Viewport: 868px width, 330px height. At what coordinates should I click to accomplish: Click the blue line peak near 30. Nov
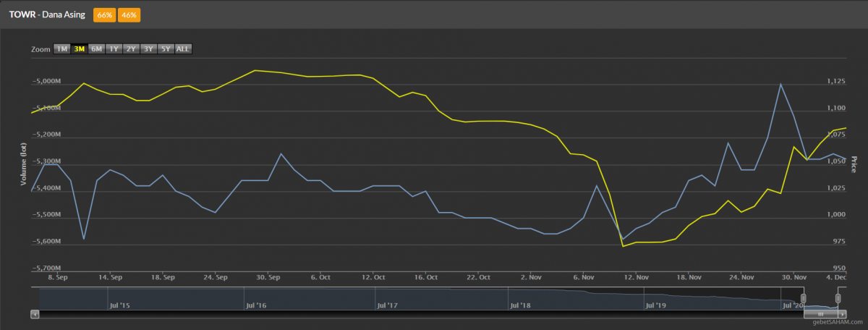click(781, 84)
